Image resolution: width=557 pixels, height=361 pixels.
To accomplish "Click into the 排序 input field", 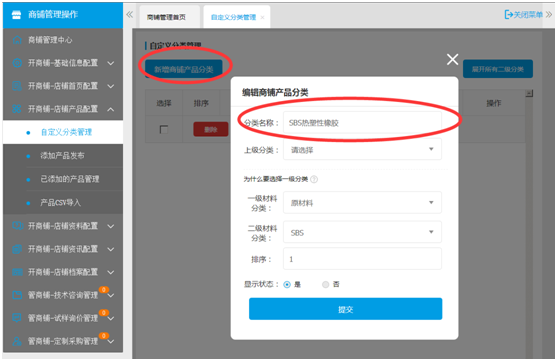I will [362, 259].
